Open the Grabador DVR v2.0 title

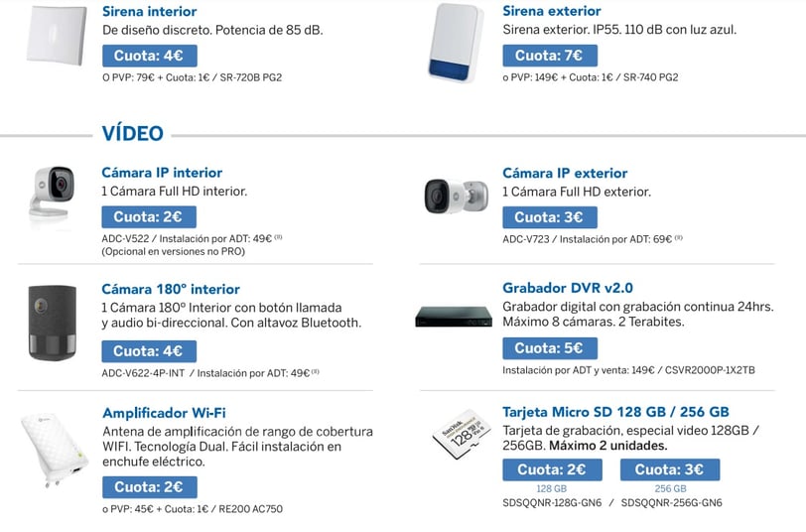[x=568, y=288]
